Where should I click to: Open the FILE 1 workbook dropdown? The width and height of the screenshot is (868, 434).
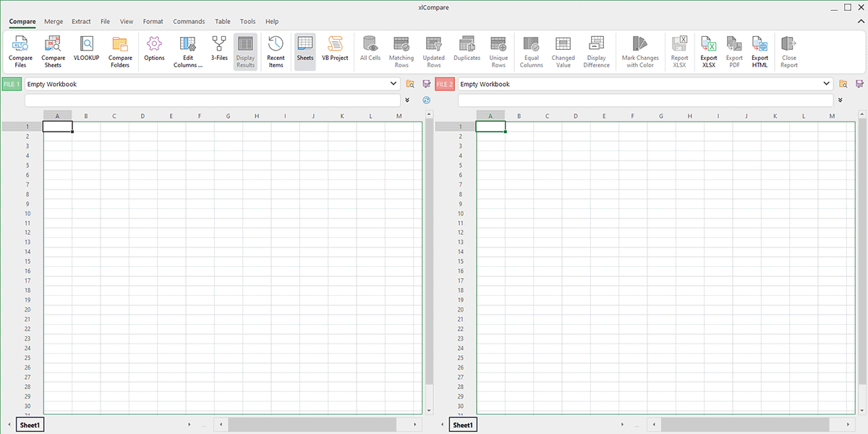tap(395, 83)
